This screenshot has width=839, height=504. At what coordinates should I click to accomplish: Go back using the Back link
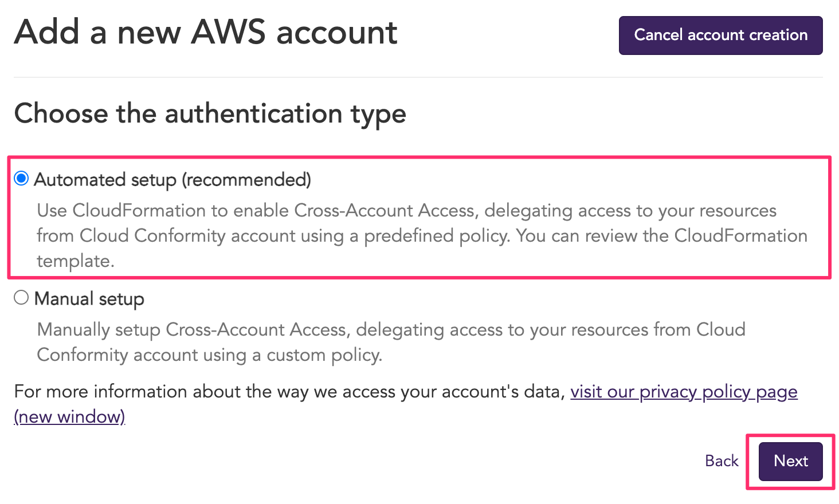point(722,461)
